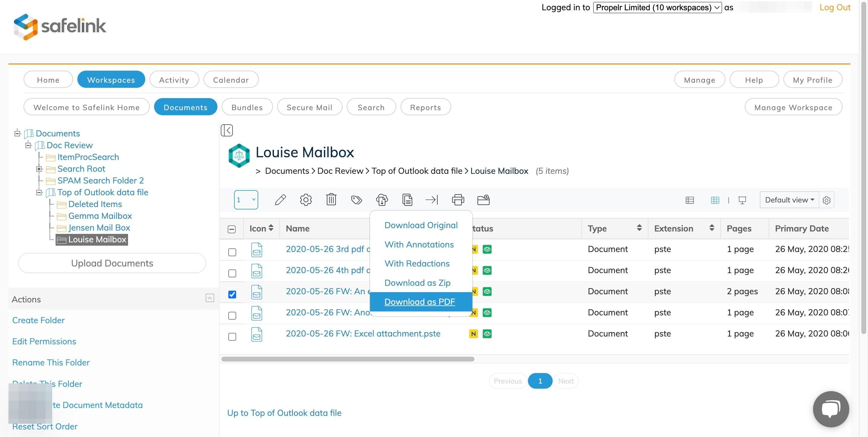The width and height of the screenshot is (868, 437).
Task: Open the Default view dropdown
Action: (x=789, y=200)
